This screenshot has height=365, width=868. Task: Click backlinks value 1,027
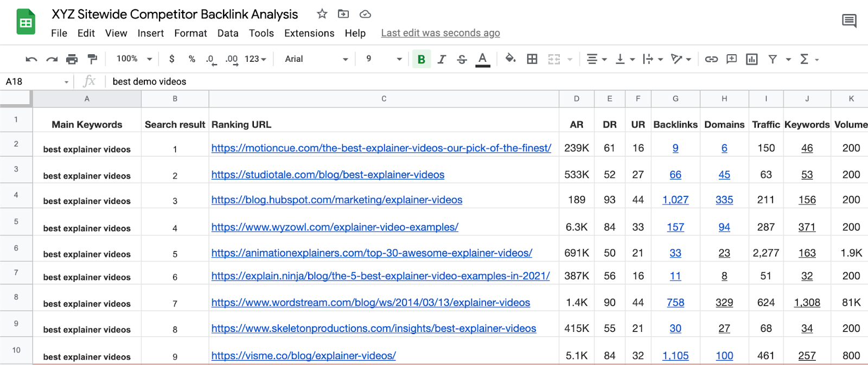675,200
